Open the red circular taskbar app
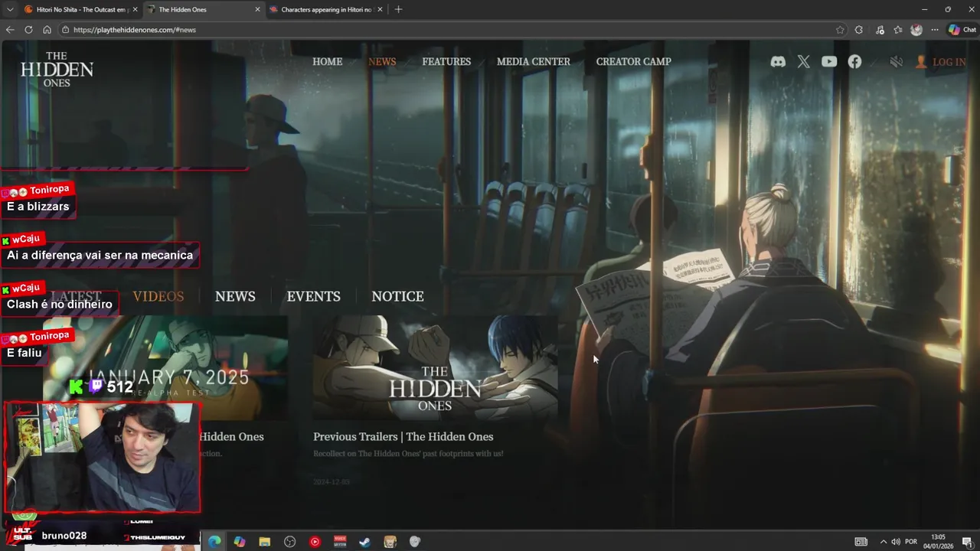980x551 pixels. click(315, 542)
